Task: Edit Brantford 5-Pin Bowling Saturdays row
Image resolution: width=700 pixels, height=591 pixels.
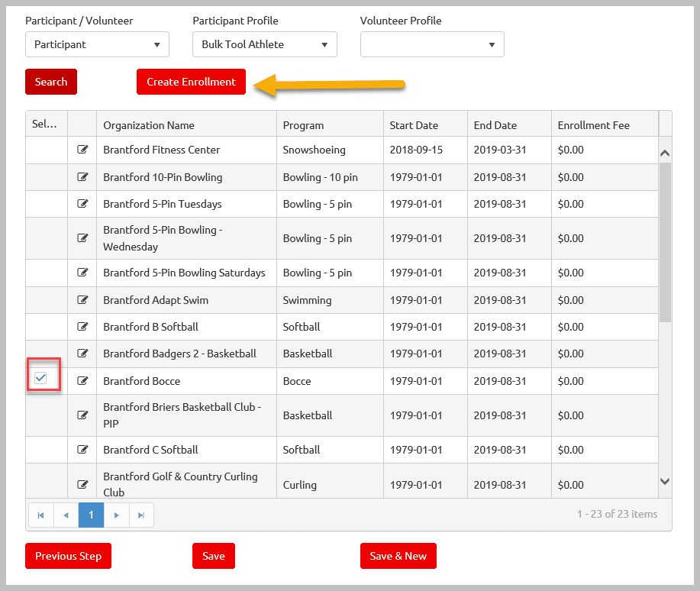Action: [x=82, y=273]
